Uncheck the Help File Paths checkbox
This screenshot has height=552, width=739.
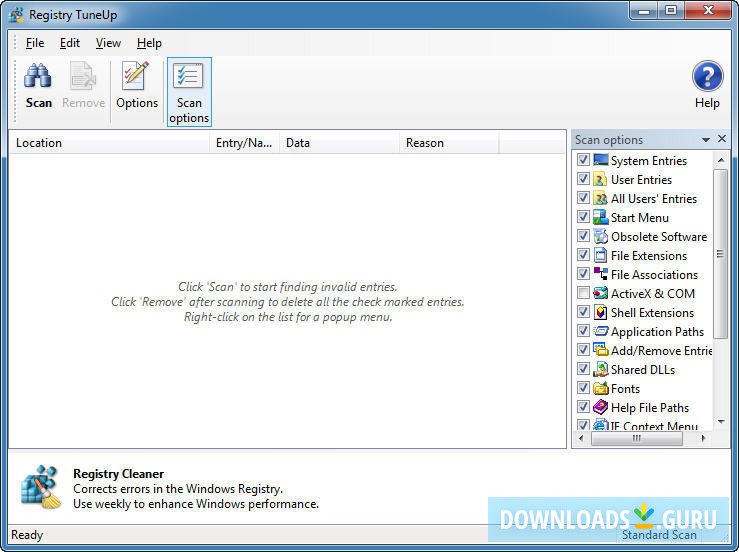tap(583, 407)
